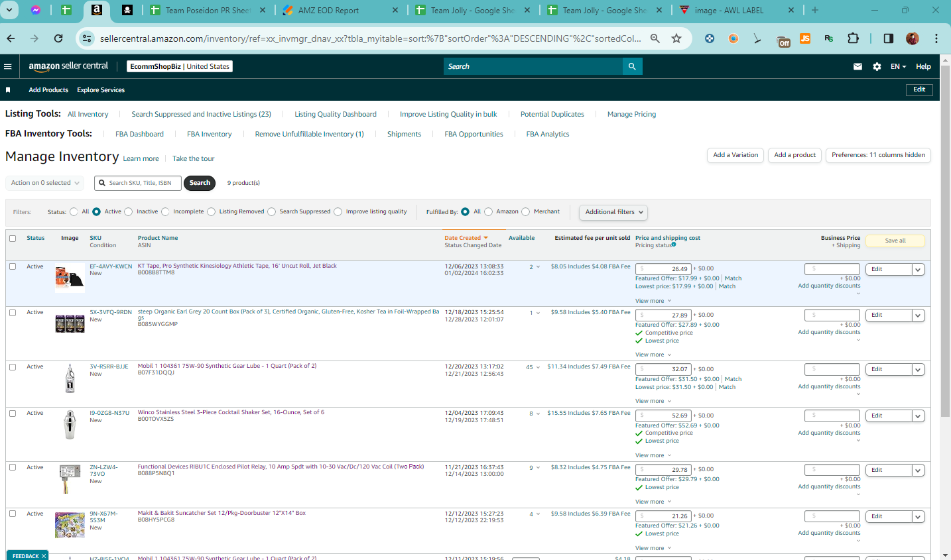Screen dimensions: 951x560
Task: Expand the Additional filters dropdown
Action: 613,212
